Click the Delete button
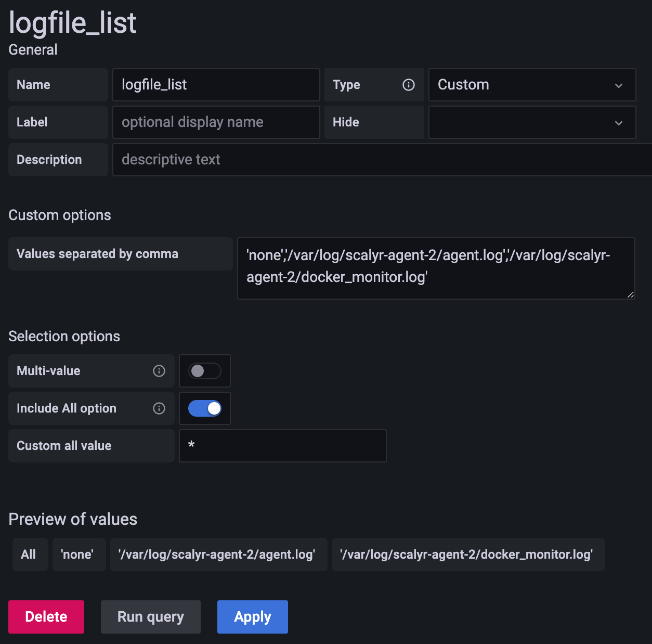This screenshot has width=652, height=644. (46, 616)
